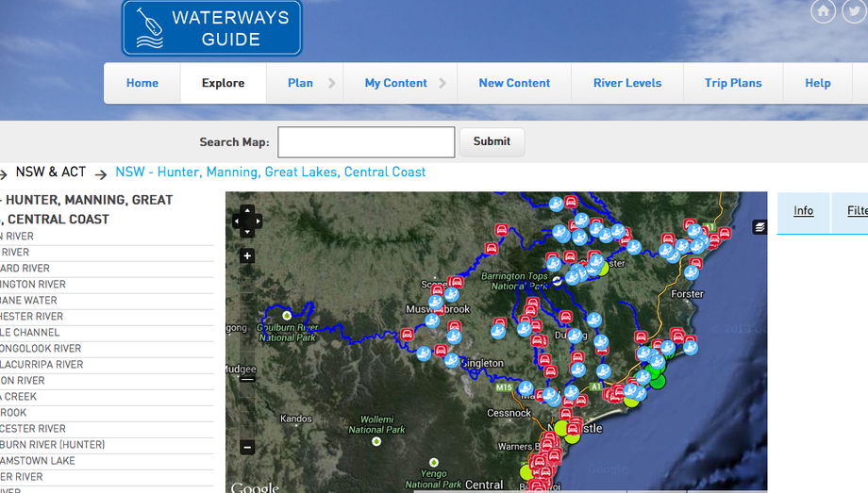This screenshot has height=493, width=868.
Task: Select the white round marker beside Barrington Tops label
Action: click(558, 281)
